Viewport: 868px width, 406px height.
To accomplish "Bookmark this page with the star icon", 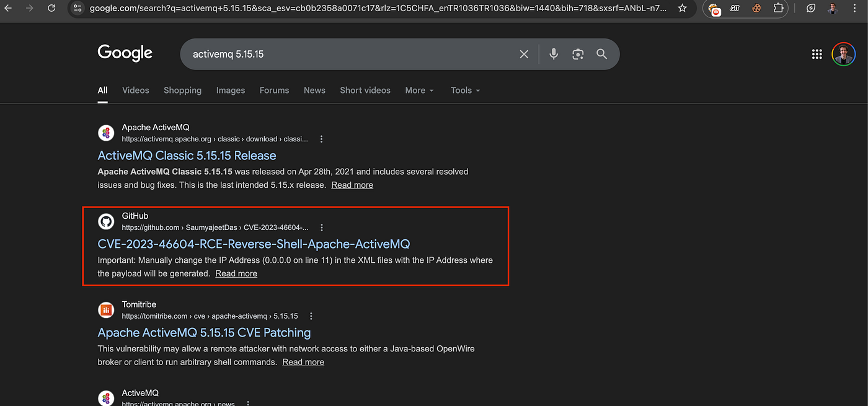I will [x=683, y=8].
